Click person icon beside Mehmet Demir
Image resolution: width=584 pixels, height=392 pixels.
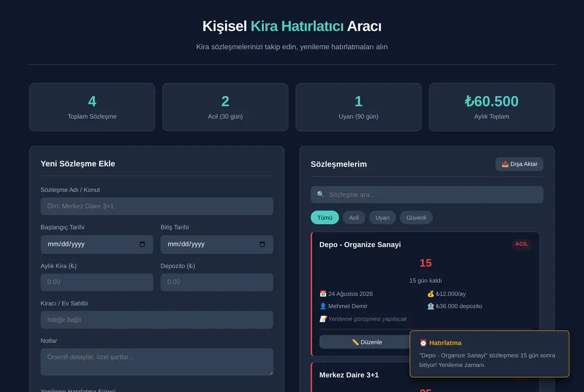(x=323, y=306)
